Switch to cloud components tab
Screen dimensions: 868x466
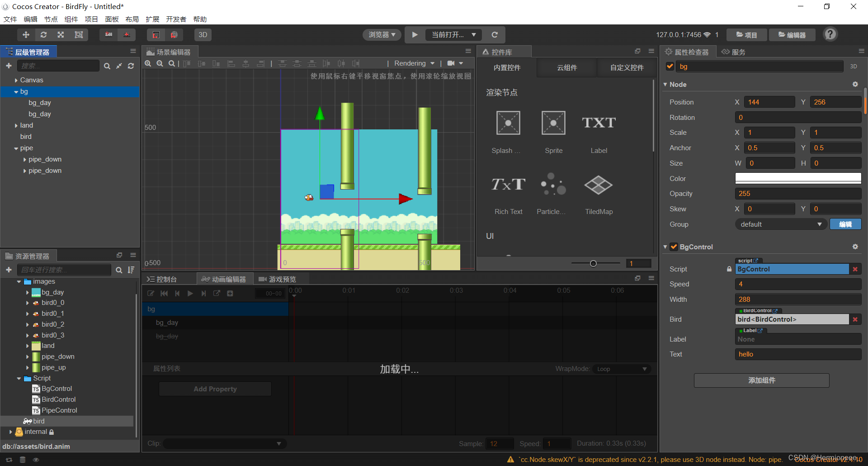[x=567, y=67]
